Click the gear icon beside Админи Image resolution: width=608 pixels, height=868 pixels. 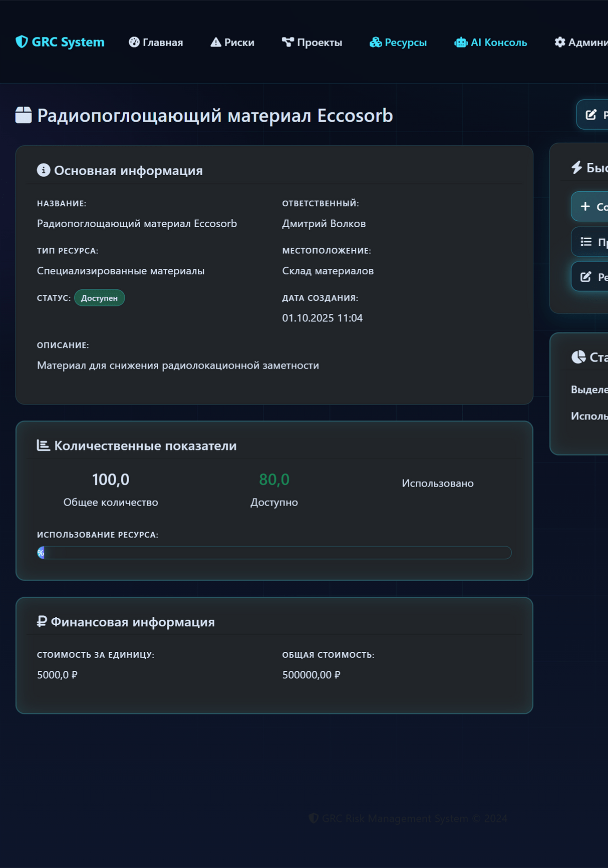coord(560,42)
